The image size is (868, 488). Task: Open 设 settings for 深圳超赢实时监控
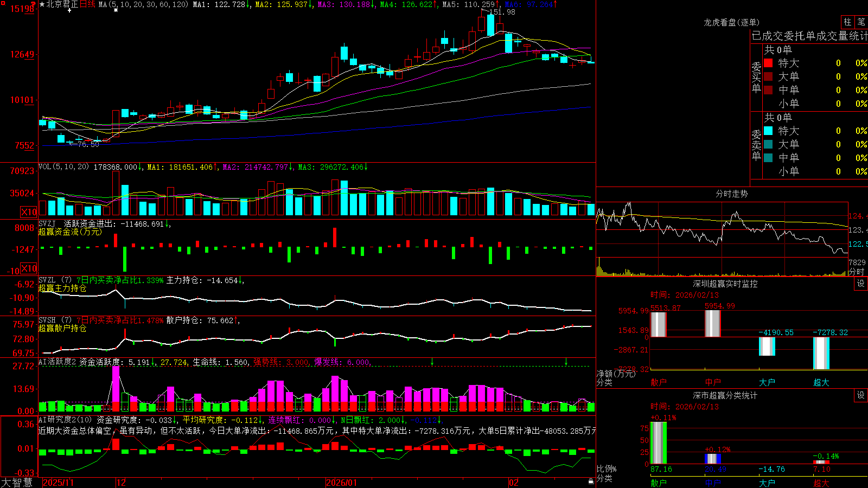861,284
